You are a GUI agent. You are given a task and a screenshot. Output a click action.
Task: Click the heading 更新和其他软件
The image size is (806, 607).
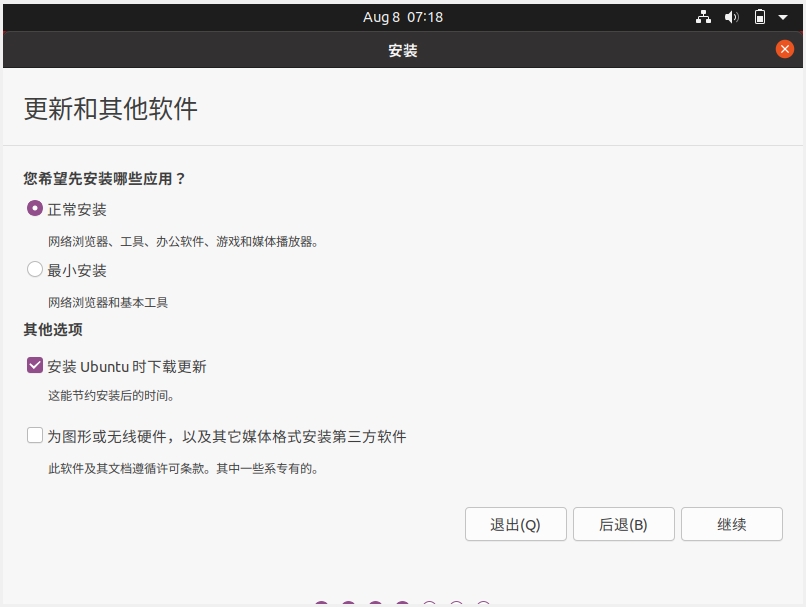coord(111,109)
